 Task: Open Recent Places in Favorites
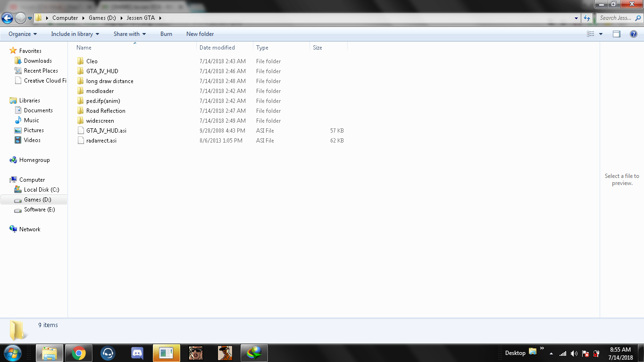coord(41,71)
